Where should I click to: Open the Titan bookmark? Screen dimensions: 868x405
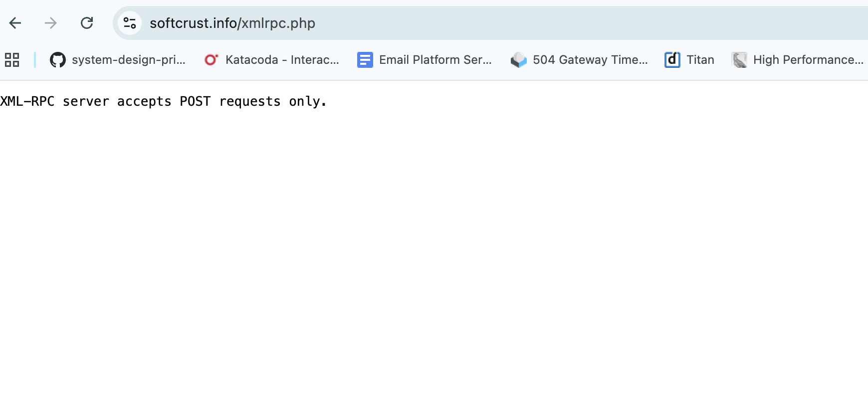tap(689, 60)
